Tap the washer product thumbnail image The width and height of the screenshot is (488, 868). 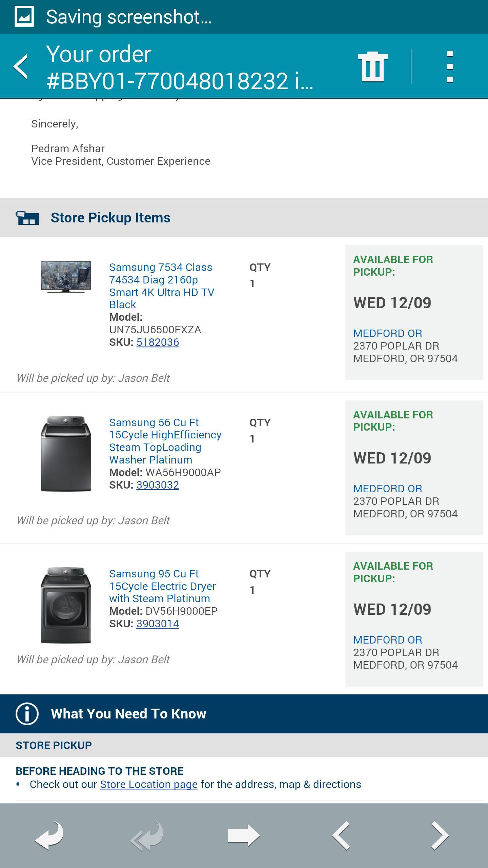tap(66, 453)
